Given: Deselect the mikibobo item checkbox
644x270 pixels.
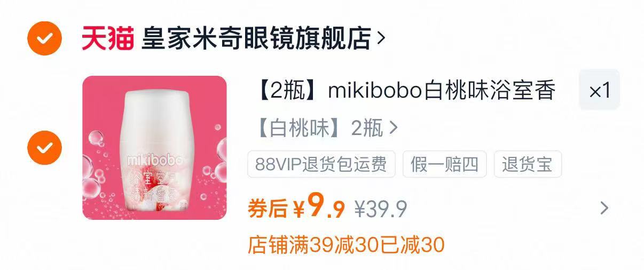Looking at the screenshot, I should click(44, 148).
